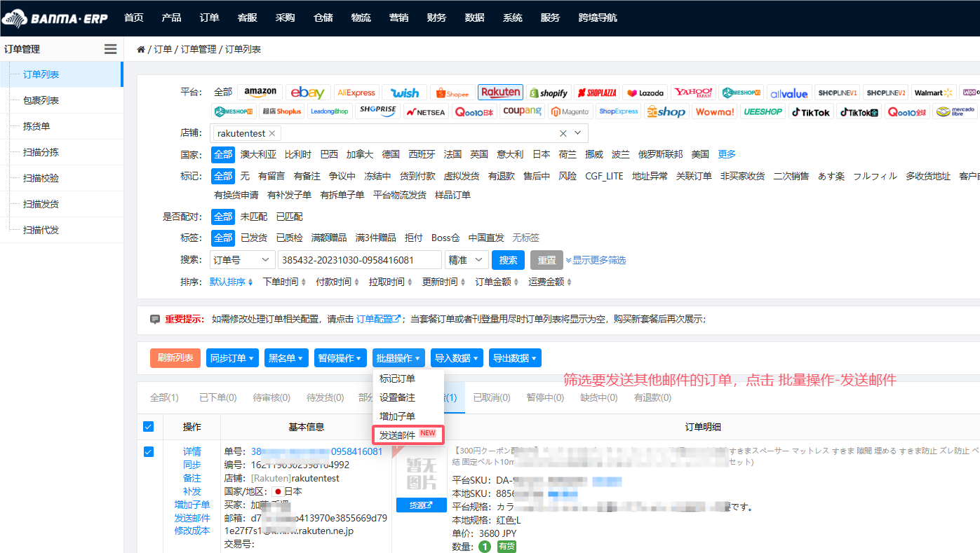This screenshot has width=980, height=553.
Task: Choose the ebay platform filter
Action: click(x=308, y=92)
